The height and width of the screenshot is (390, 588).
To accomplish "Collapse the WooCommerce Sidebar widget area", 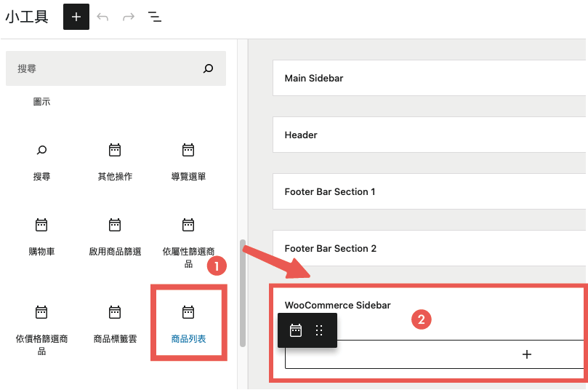I will [337, 305].
